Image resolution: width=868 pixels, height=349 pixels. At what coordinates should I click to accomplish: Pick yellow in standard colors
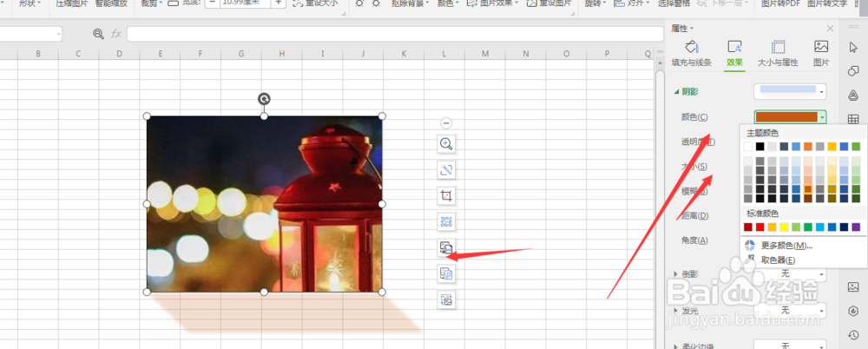(784, 227)
